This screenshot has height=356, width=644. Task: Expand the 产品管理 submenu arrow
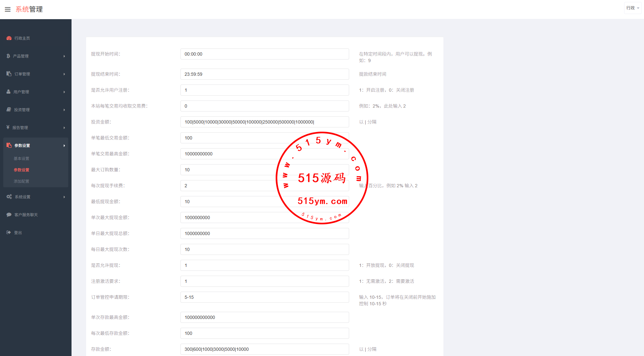(64, 56)
